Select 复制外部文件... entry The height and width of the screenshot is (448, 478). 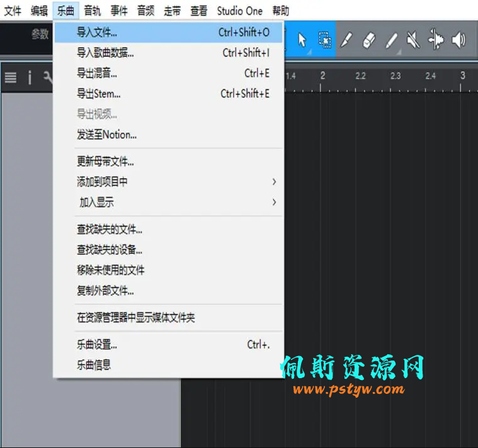coord(168,291)
